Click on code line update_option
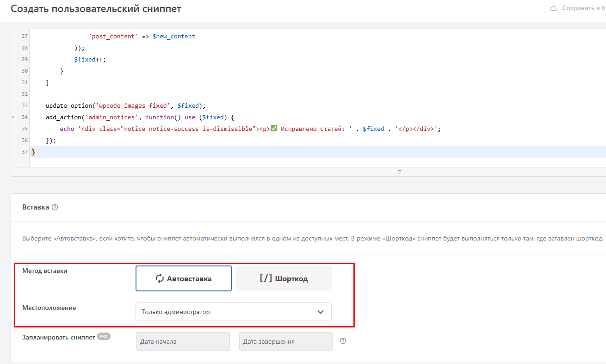Viewport: 606px width, 364px height. (125, 105)
